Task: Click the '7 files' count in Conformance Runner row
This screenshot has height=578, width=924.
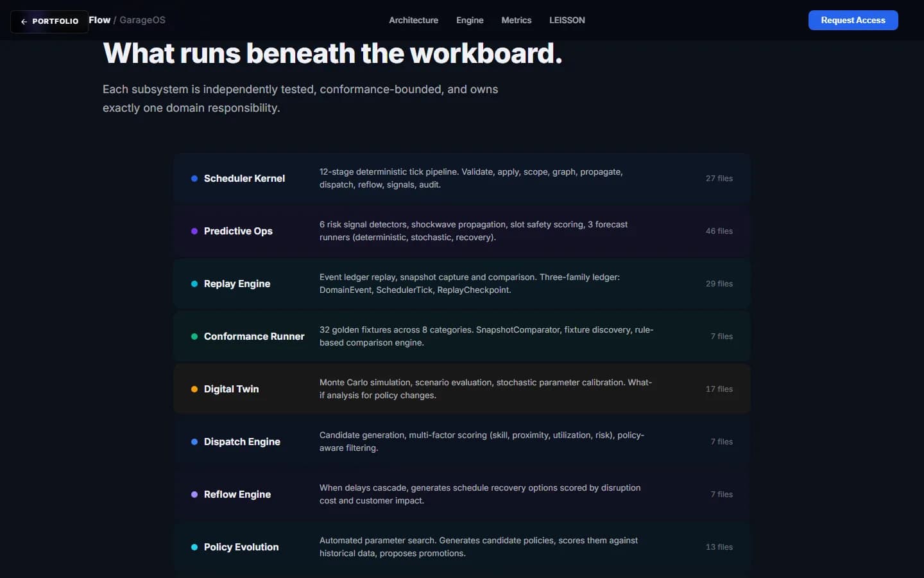Action: pyautogui.click(x=721, y=337)
